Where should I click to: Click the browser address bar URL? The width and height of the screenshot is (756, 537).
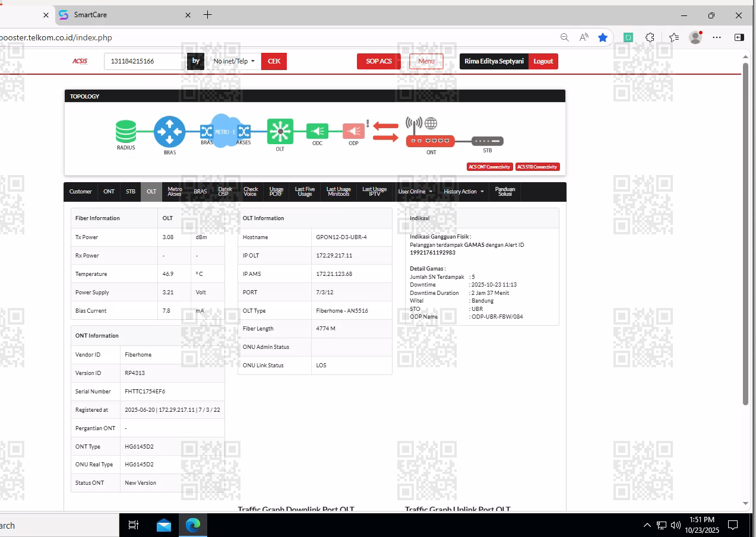point(56,37)
